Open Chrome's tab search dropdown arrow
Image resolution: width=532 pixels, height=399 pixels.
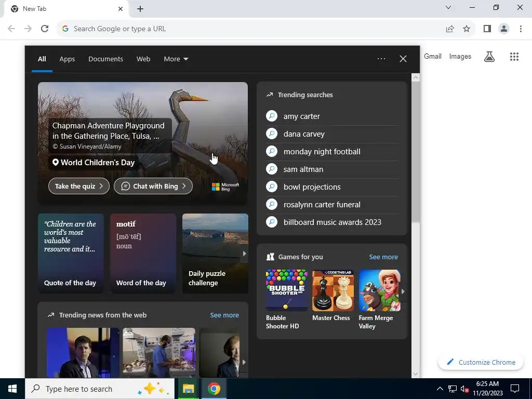(x=448, y=7)
